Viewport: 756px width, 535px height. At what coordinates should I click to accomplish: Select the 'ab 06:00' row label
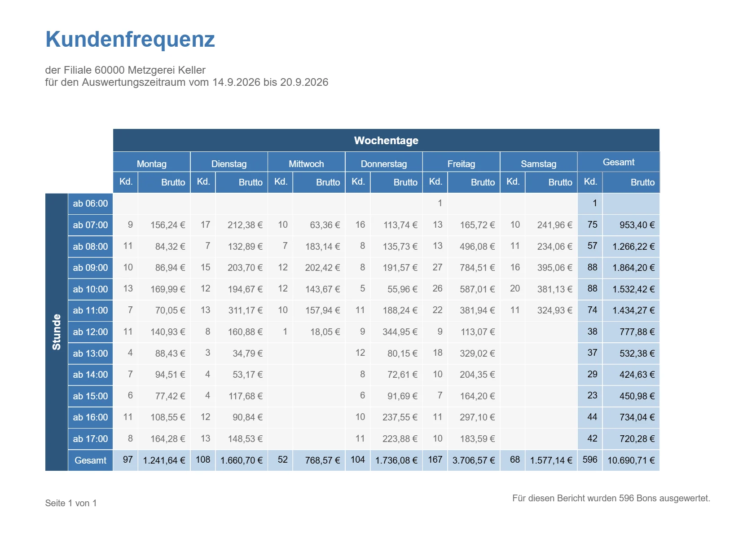(x=90, y=203)
